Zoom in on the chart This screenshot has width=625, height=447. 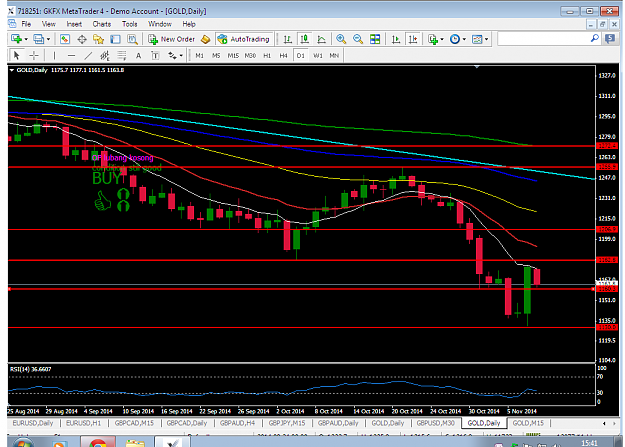[x=341, y=39]
